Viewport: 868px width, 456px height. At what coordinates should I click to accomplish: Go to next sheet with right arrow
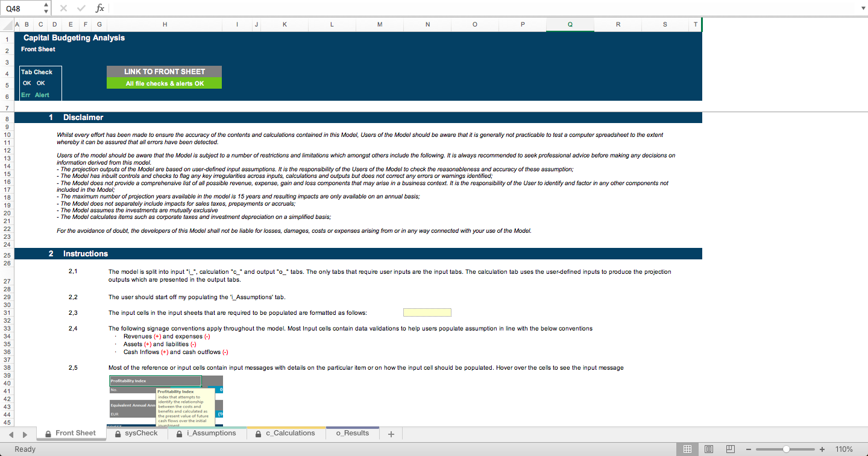coord(25,434)
